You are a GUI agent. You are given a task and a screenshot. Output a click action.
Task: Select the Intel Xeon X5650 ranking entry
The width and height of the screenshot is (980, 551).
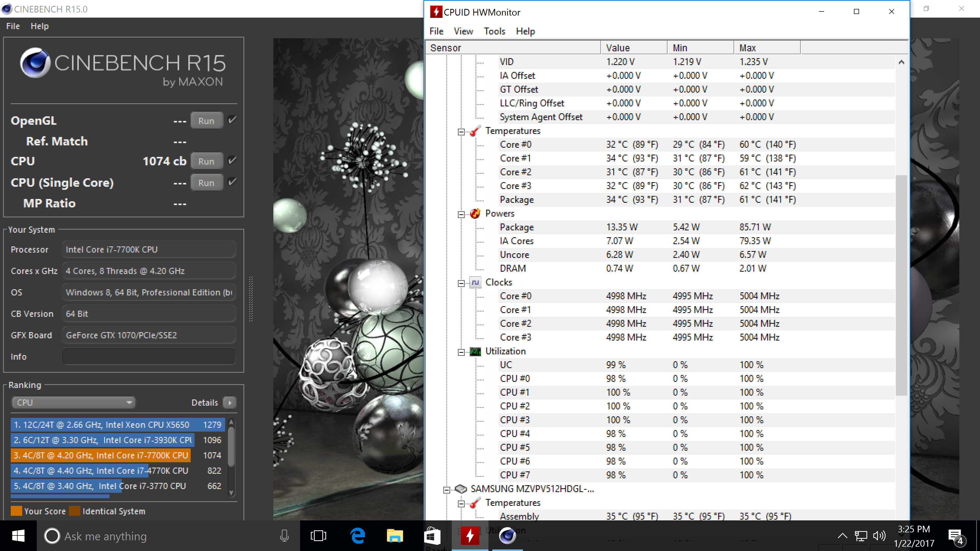click(x=118, y=424)
